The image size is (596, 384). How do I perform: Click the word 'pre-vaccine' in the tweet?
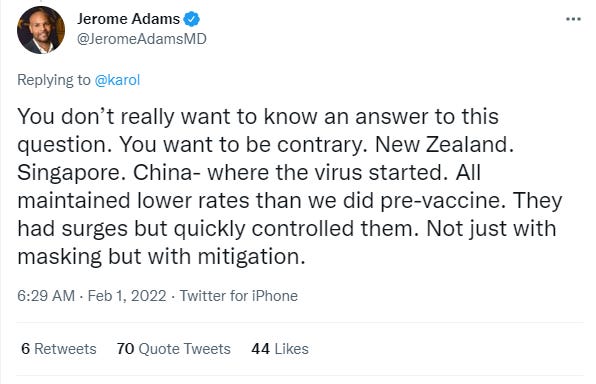(441, 201)
